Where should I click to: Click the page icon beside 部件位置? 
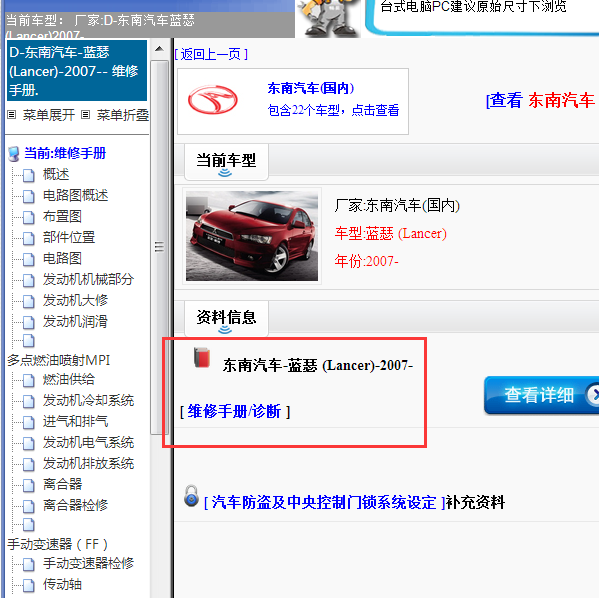pyautogui.click(x=28, y=238)
